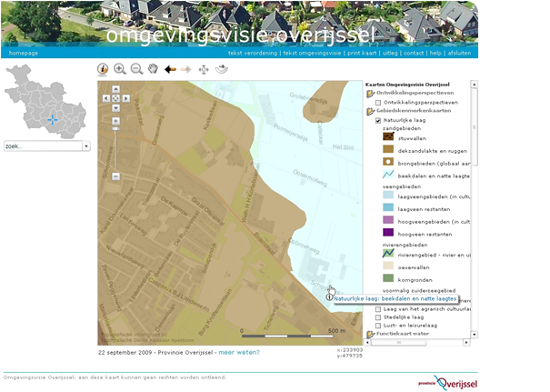The image size is (550, 392).
Task: Click the zoom slider minus button
Action: pyautogui.click(x=115, y=176)
